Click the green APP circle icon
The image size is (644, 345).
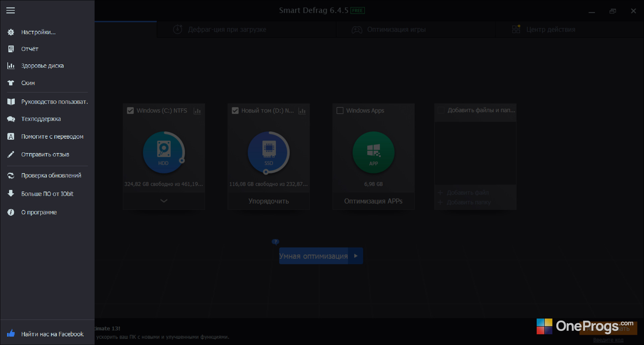pos(373,152)
